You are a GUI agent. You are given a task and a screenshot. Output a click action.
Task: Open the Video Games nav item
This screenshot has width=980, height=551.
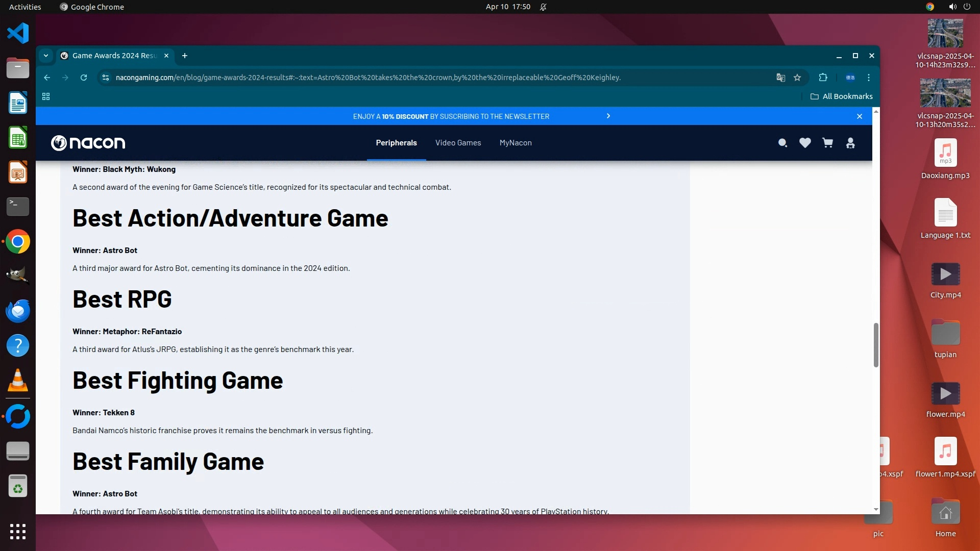[x=458, y=143]
